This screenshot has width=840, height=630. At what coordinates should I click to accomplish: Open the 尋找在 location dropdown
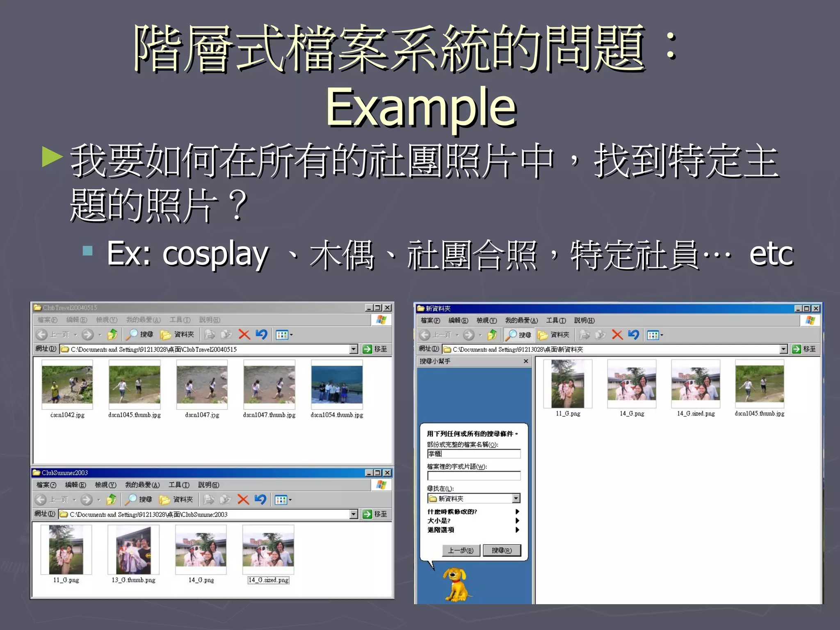[x=516, y=498]
